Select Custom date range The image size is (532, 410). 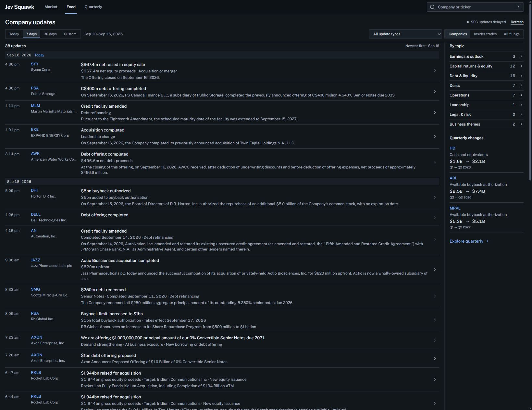click(70, 34)
